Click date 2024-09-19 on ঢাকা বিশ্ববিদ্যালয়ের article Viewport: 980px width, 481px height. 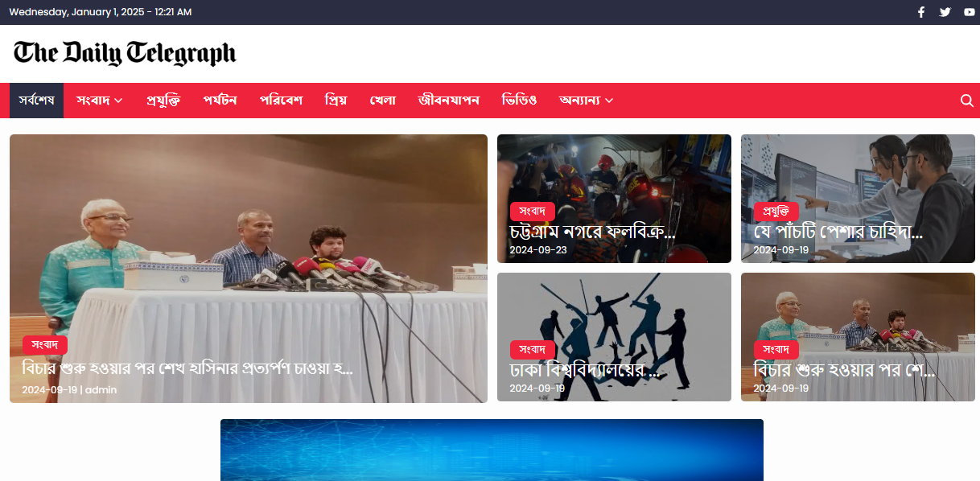537,388
